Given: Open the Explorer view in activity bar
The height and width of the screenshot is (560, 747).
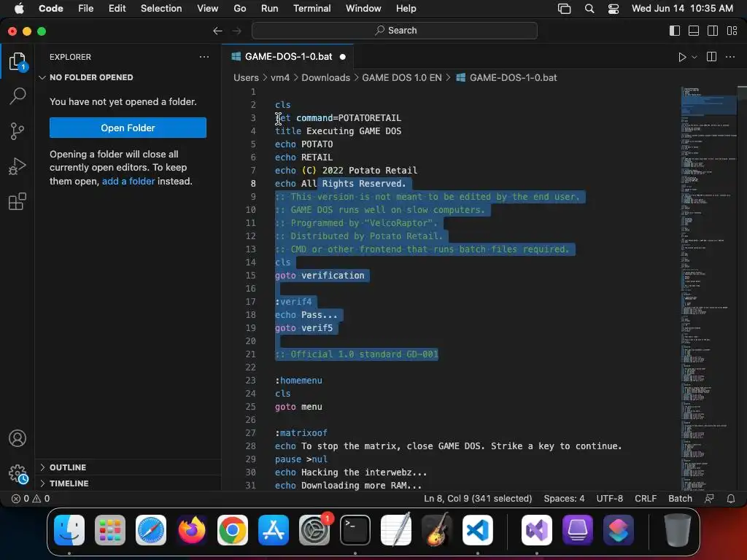Looking at the screenshot, I should pyautogui.click(x=18, y=61).
